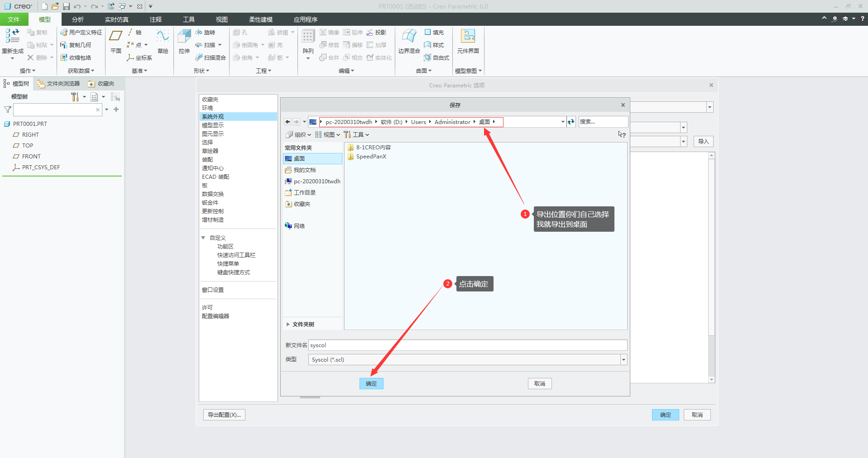Click the Save icon in quick access toolbar
The image size is (868, 458).
pos(66,6)
